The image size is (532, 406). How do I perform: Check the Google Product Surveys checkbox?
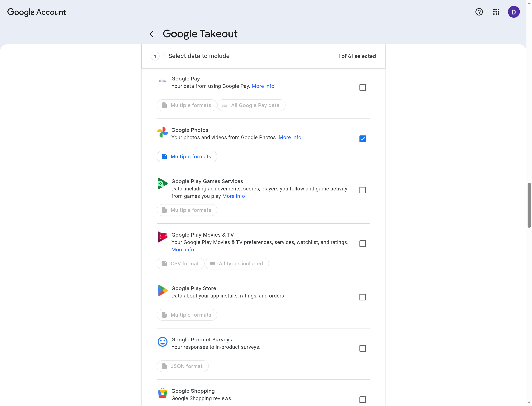pos(362,348)
